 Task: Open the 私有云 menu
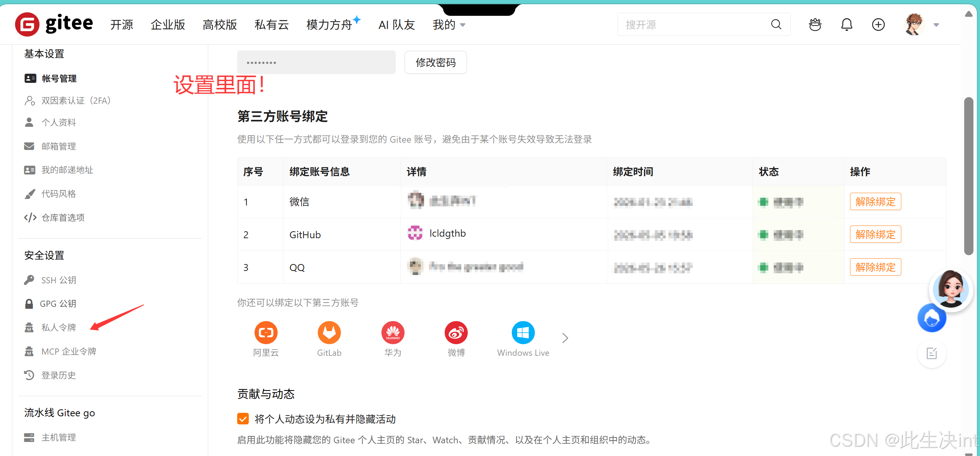(272, 25)
